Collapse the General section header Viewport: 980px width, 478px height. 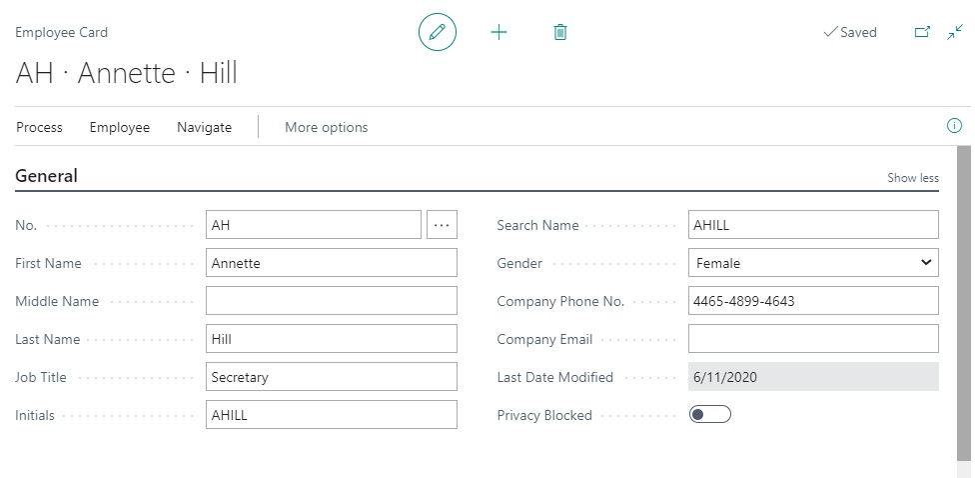pos(47,176)
